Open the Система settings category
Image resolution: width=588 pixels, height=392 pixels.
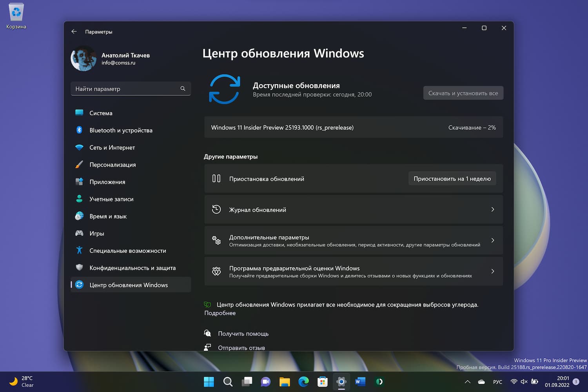click(x=131, y=113)
